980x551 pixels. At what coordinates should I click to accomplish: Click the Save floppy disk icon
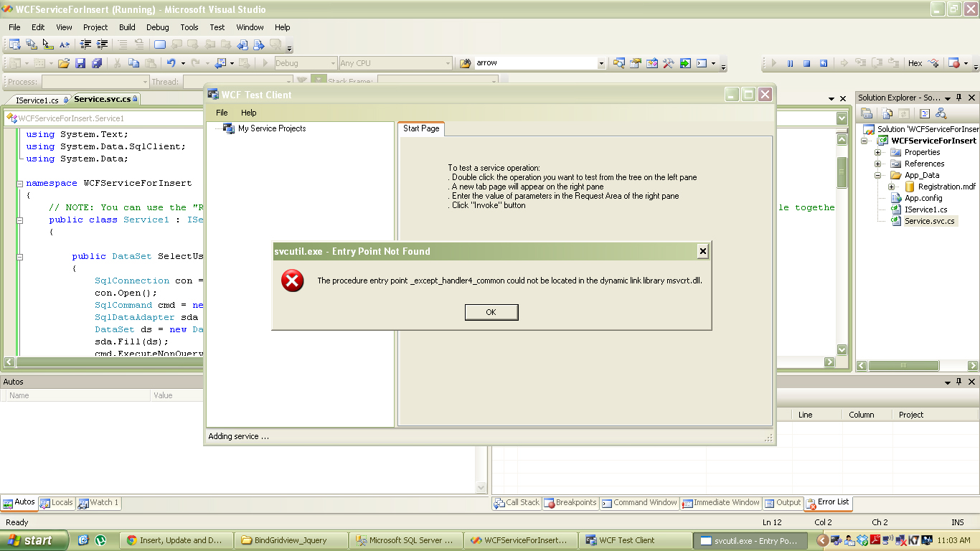click(80, 63)
